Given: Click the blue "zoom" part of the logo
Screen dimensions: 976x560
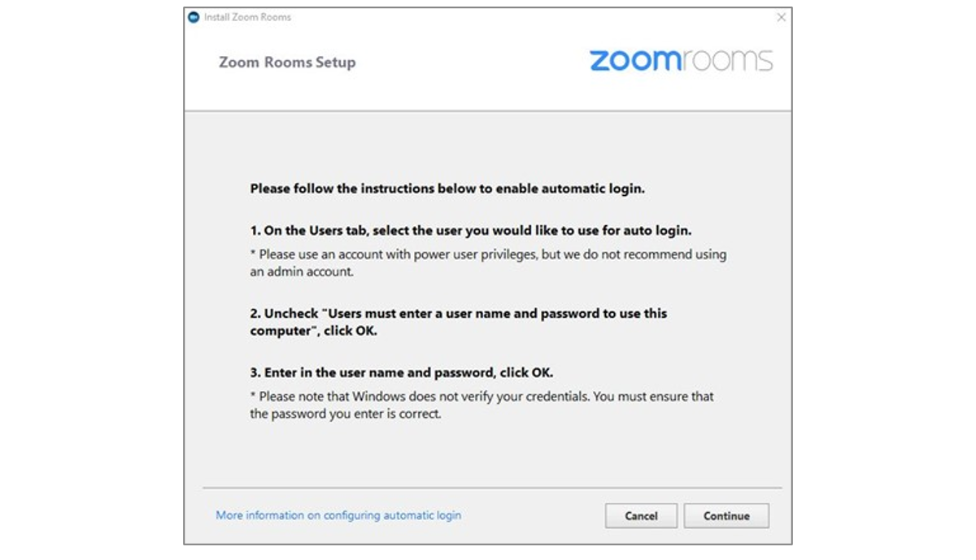Looking at the screenshot, I should [x=635, y=60].
